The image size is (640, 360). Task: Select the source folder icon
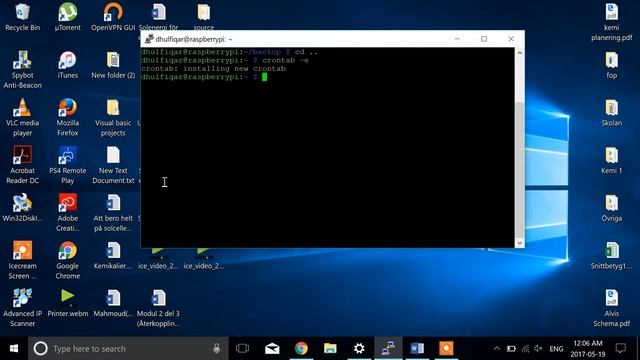coord(204,16)
